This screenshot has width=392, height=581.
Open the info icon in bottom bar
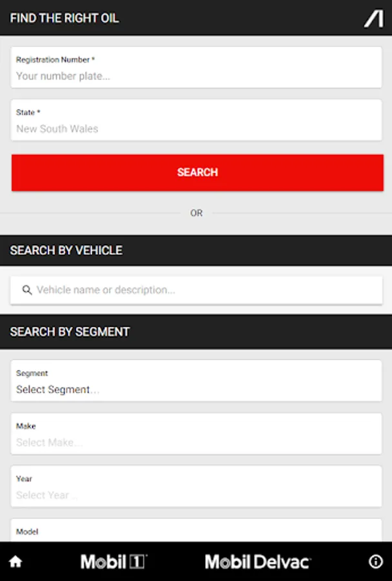pyautogui.click(x=375, y=562)
